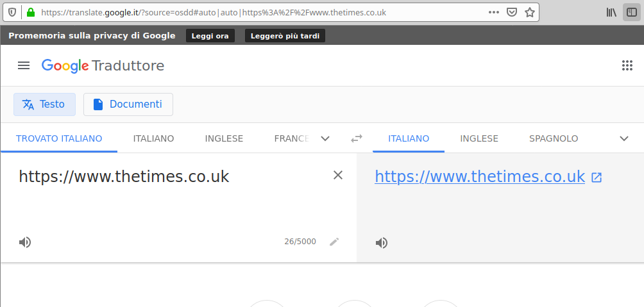Select the Testo mode
The height and width of the screenshot is (307, 644).
point(44,104)
